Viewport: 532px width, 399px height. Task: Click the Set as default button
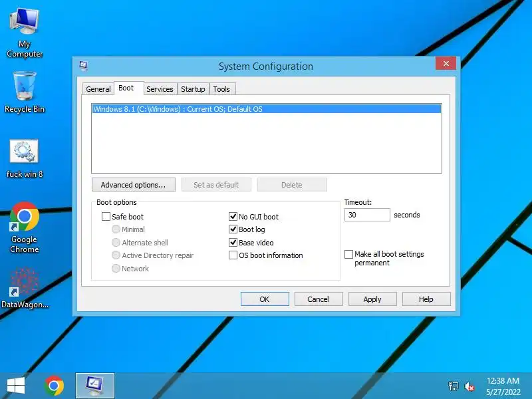pos(216,185)
